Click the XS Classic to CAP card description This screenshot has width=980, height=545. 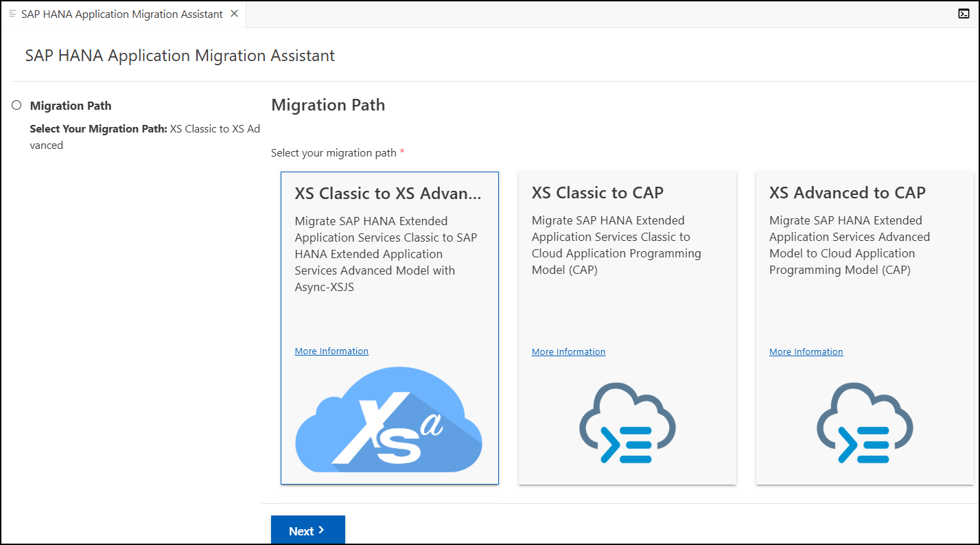(x=616, y=245)
